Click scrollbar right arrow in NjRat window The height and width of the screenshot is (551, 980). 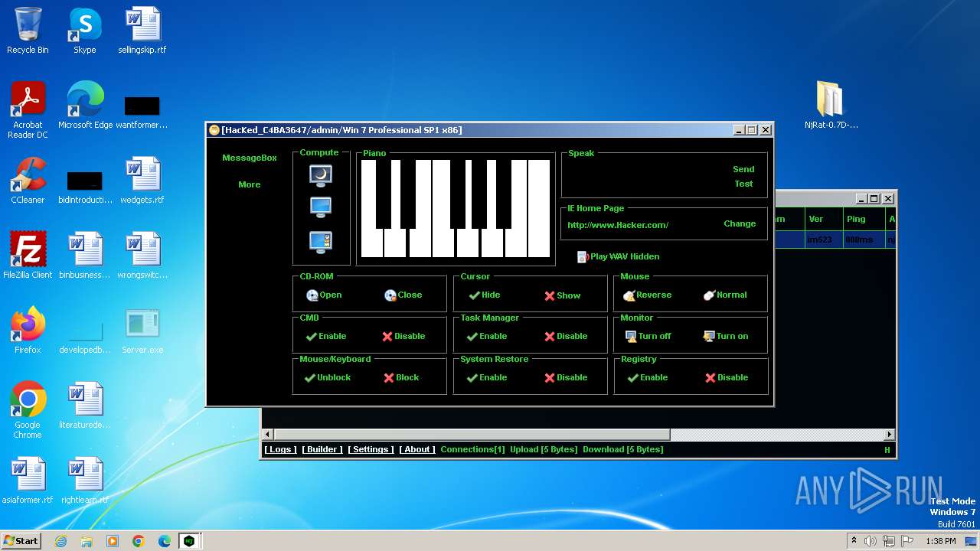(890, 434)
